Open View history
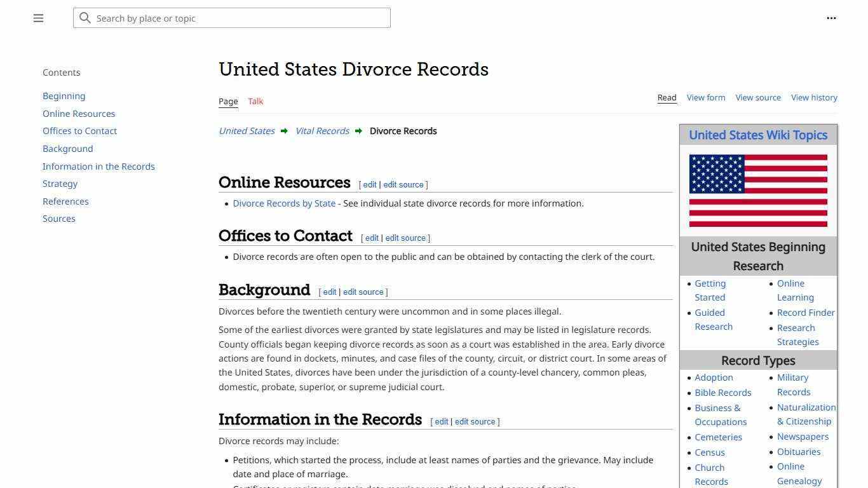Screen dimensions: 868x488 [814, 97]
